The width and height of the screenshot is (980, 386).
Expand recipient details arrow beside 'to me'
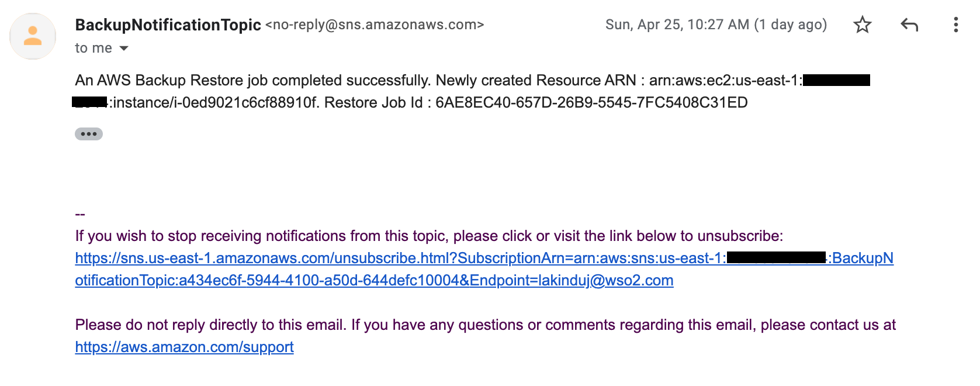[124, 48]
